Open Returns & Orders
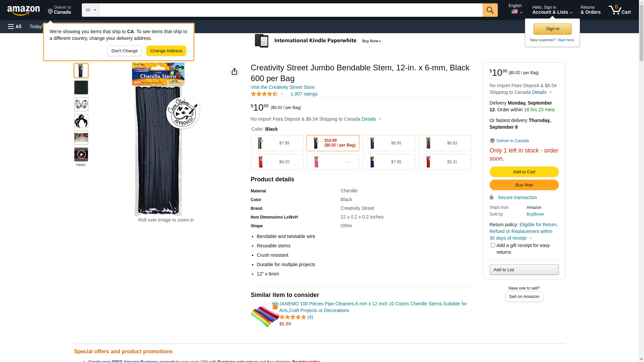Image resolution: width=644 pixels, height=362 pixels. click(x=590, y=10)
